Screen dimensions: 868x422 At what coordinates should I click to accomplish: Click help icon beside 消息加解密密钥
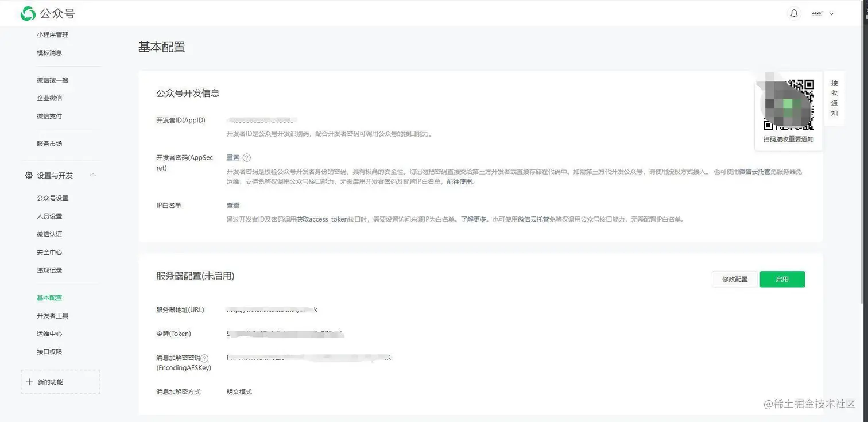pos(204,358)
